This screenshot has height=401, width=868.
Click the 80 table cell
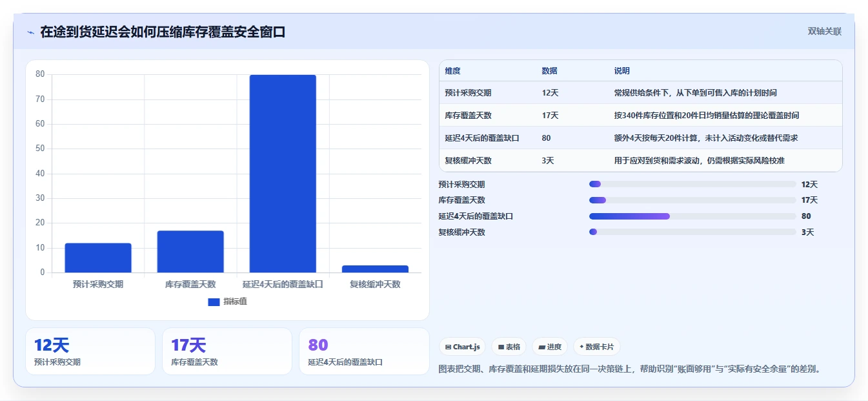point(547,138)
